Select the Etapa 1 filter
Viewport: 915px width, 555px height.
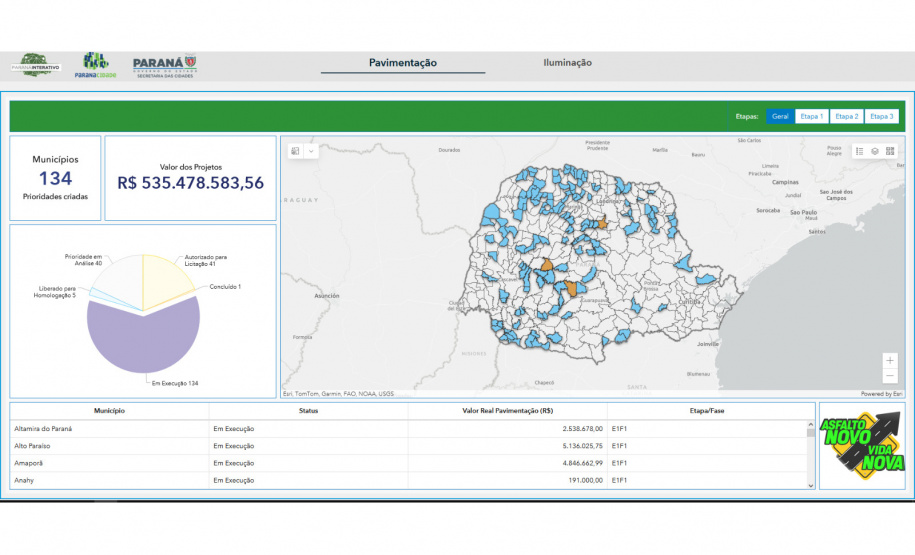click(x=811, y=116)
